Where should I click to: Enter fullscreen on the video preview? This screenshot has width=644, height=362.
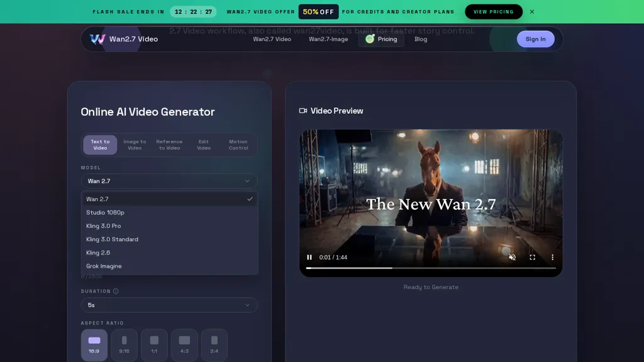click(x=532, y=257)
